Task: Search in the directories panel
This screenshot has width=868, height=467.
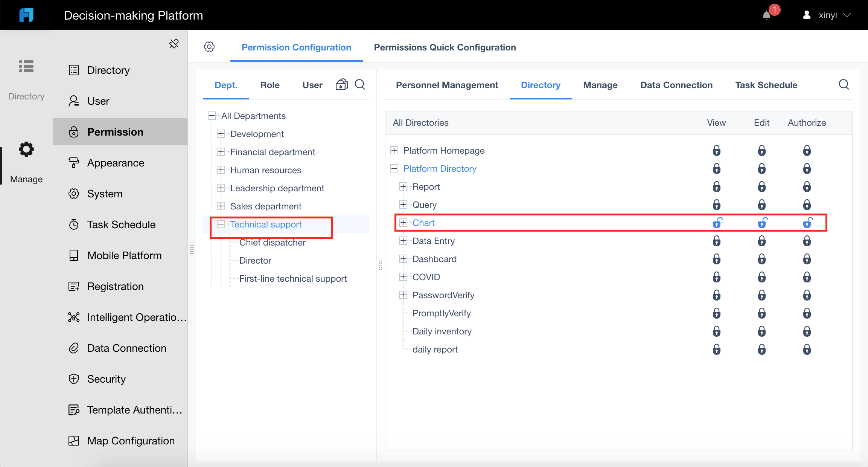Action: [844, 84]
